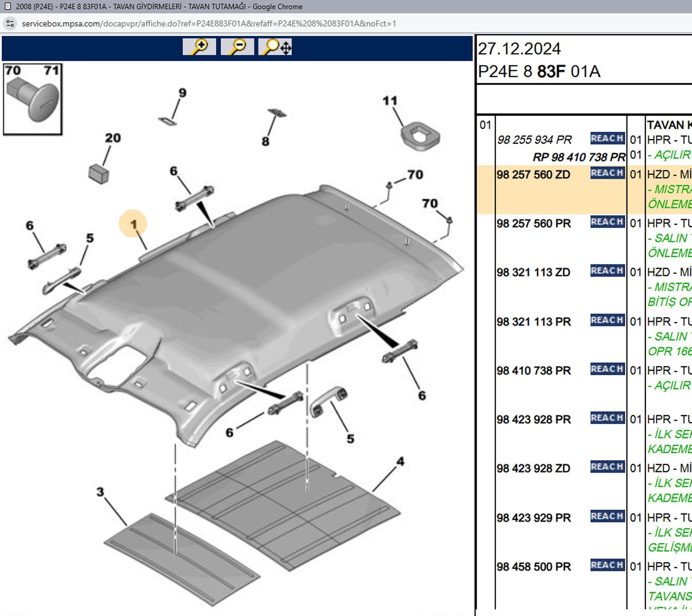Click REACH badge for 98 423 928 ZD
The height and width of the screenshot is (616, 692).
[x=607, y=467]
